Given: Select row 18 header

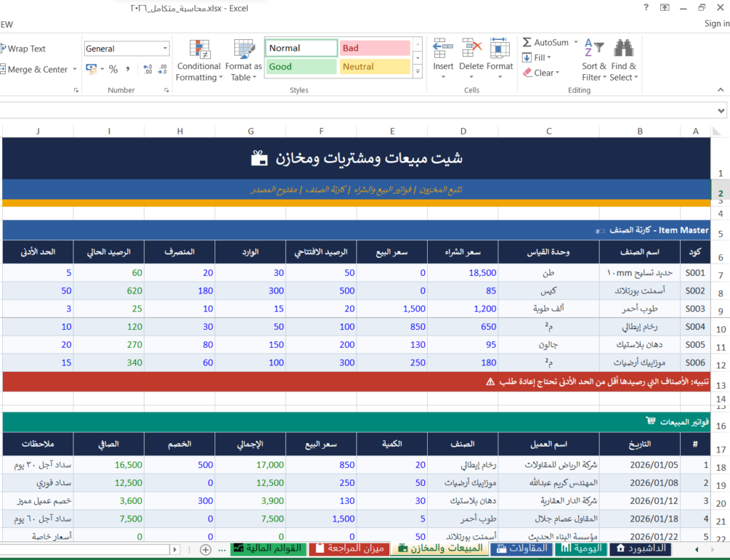Looking at the screenshot, I should pyautogui.click(x=721, y=467).
